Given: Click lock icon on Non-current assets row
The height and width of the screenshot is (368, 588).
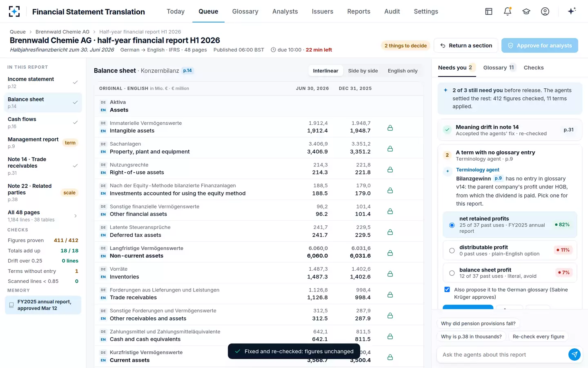Looking at the screenshot, I should [390, 253].
